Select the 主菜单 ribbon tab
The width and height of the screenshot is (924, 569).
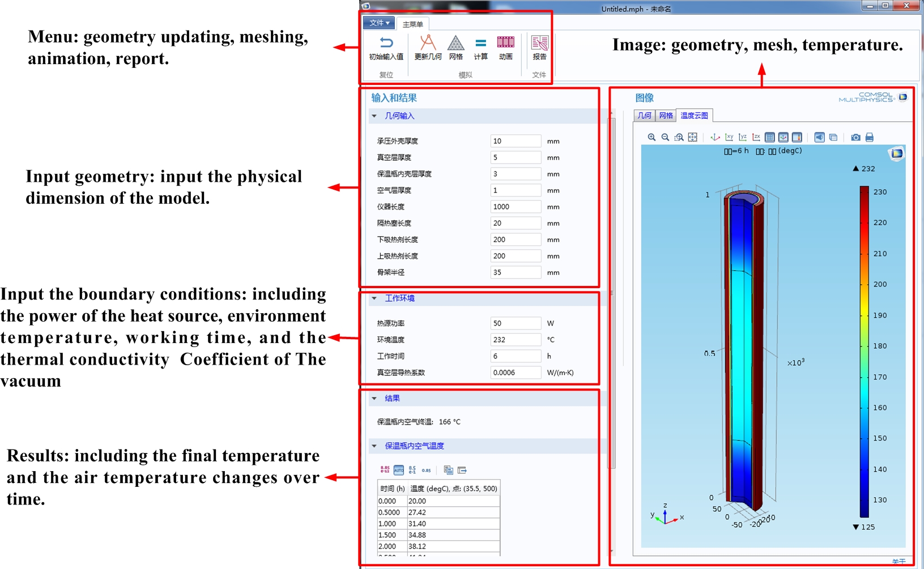click(412, 24)
